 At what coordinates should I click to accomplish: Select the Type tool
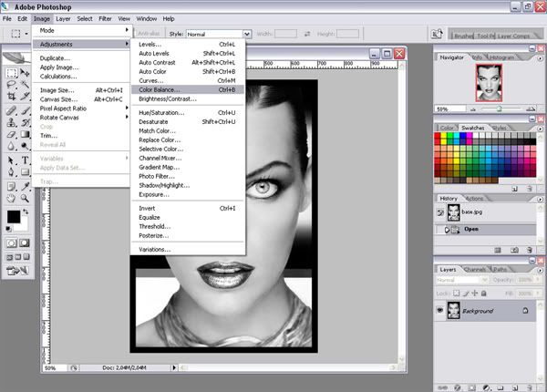[x=26, y=160]
